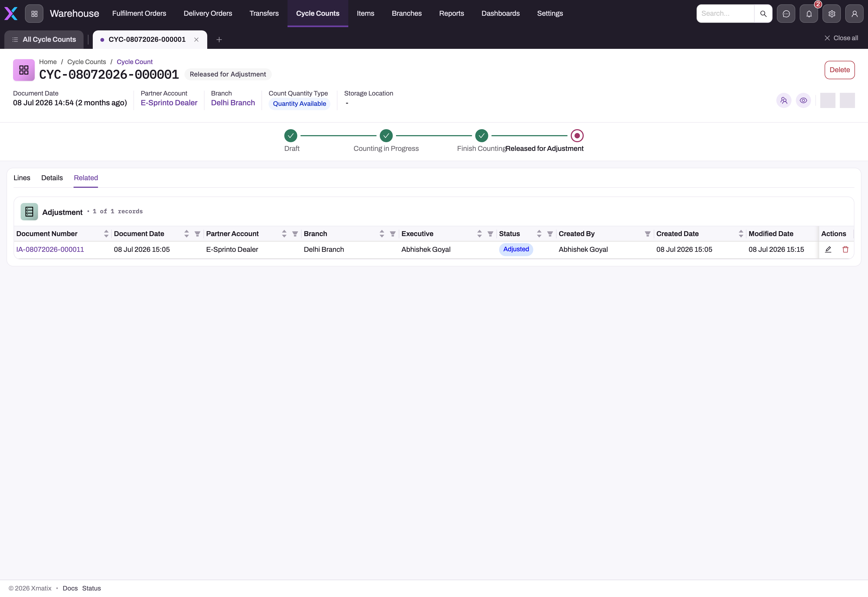
Task: Click the Draft stage marker
Action: point(291,136)
